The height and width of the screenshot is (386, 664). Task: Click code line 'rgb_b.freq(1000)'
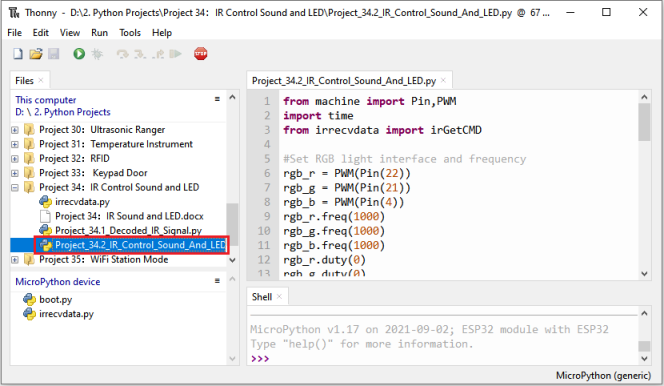(334, 245)
